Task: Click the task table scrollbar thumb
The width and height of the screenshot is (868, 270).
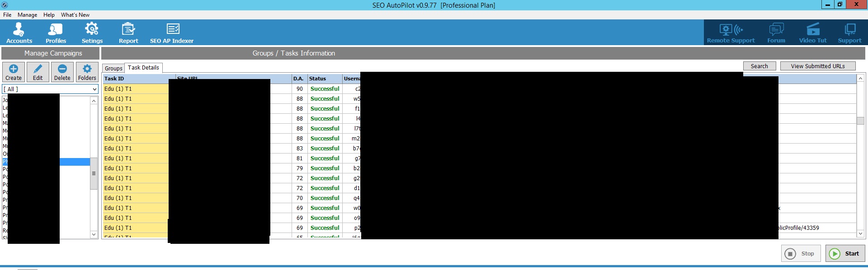Action: (860, 121)
